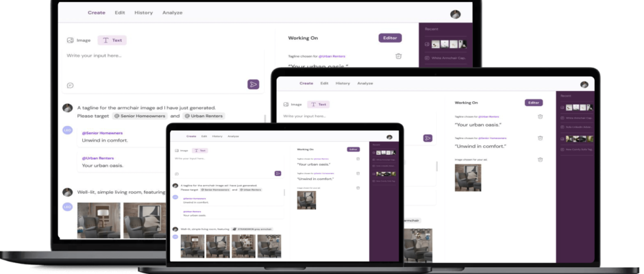The height and width of the screenshot is (274, 644).
Task: Open @Senior Homeowners link in middle laptop Working On
Action: 492,138
